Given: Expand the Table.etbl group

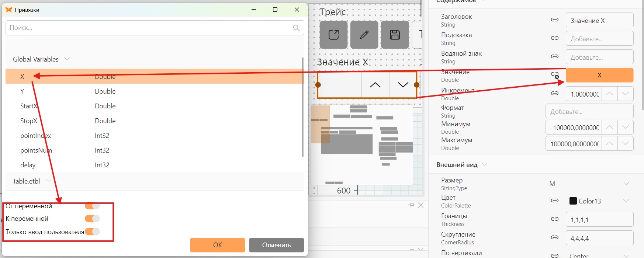Looking at the screenshot, I should pyautogui.click(x=48, y=181).
